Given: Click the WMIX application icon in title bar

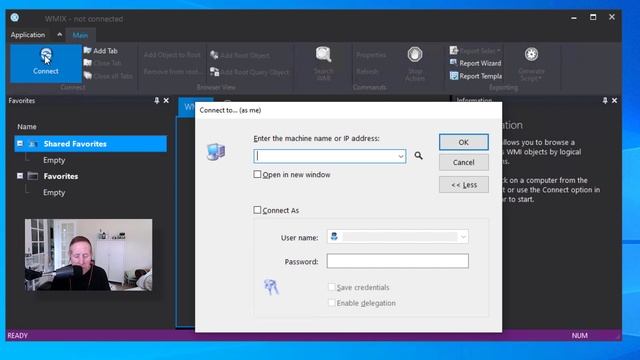Looking at the screenshot, I should click(x=15, y=17).
